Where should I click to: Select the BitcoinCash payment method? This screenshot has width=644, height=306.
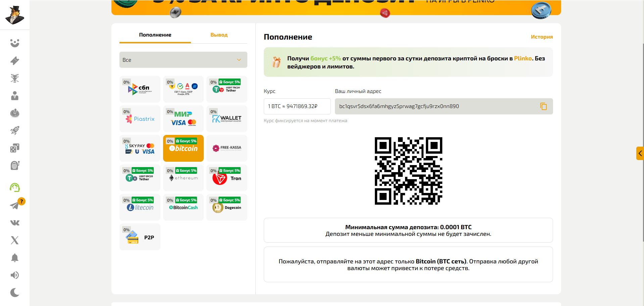183,207
